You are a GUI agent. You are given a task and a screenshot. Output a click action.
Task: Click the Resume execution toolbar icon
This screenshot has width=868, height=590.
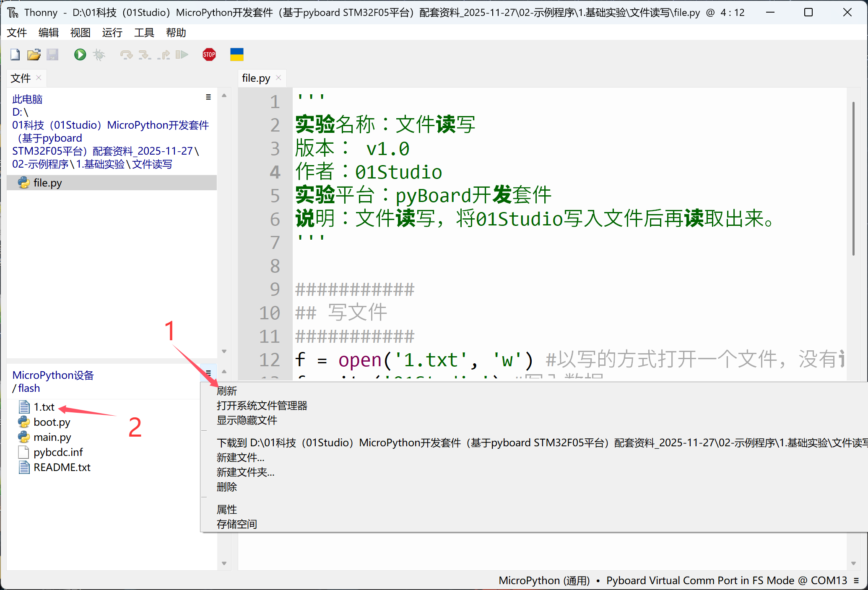click(182, 54)
